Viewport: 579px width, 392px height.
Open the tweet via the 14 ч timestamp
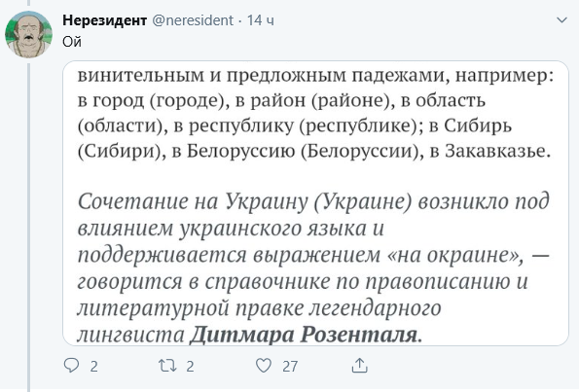click(261, 20)
